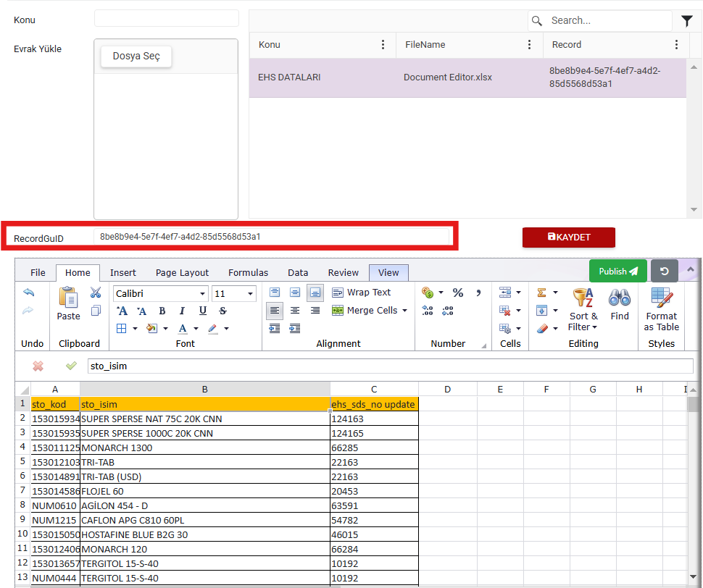
Task: Click the Clear eraser icon in Editing
Action: (541, 329)
